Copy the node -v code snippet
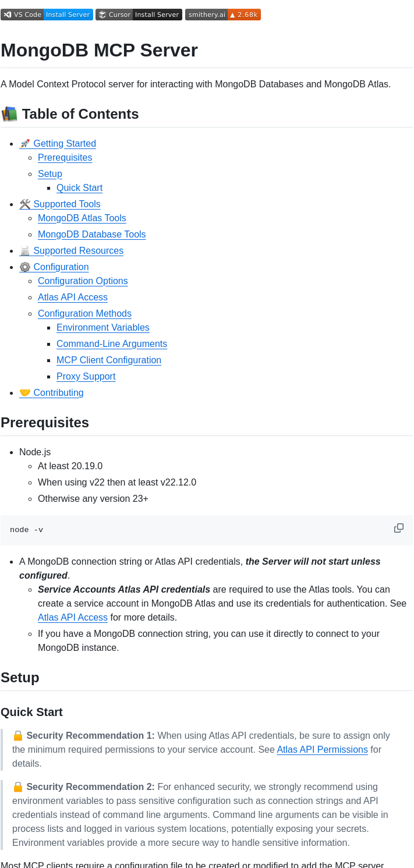Image resolution: width=414 pixels, height=868 pixels. click(x=398, y=528)
